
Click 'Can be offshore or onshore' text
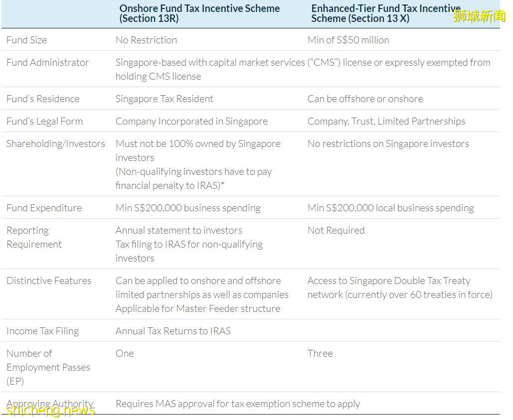coord(365,99)
